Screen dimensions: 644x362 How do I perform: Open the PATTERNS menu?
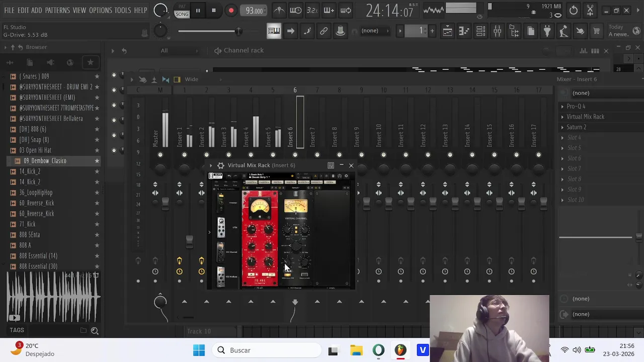(x=57, y=10)
